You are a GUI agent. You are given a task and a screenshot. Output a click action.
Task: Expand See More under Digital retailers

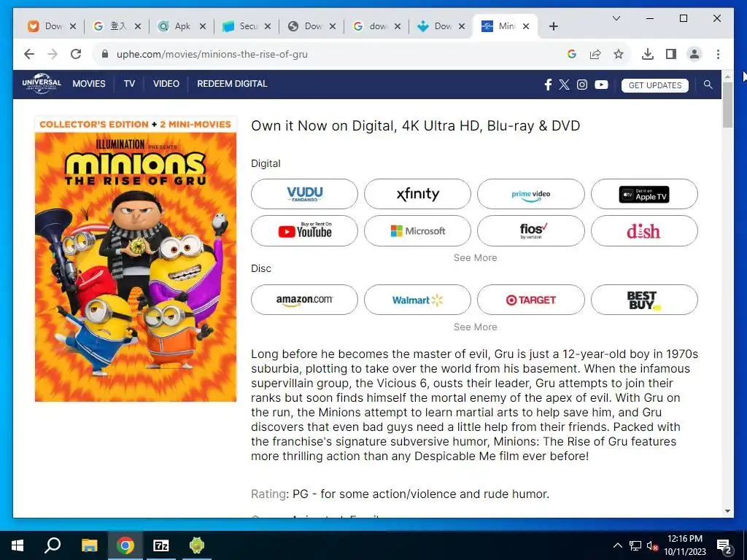tap(475, 257)
